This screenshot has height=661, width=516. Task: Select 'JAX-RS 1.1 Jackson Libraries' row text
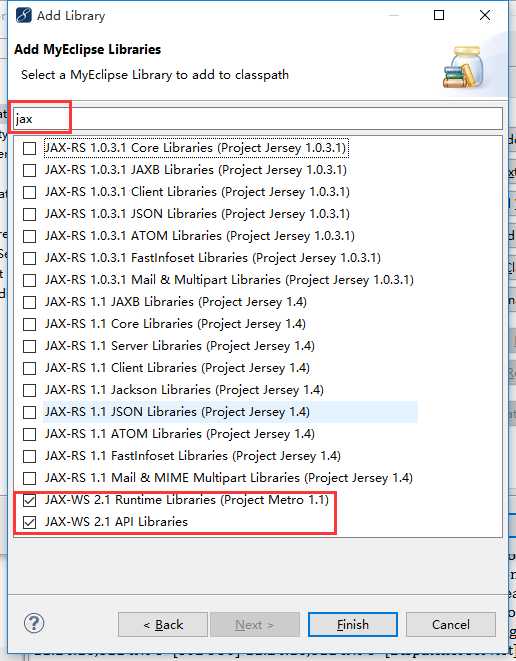184,390
